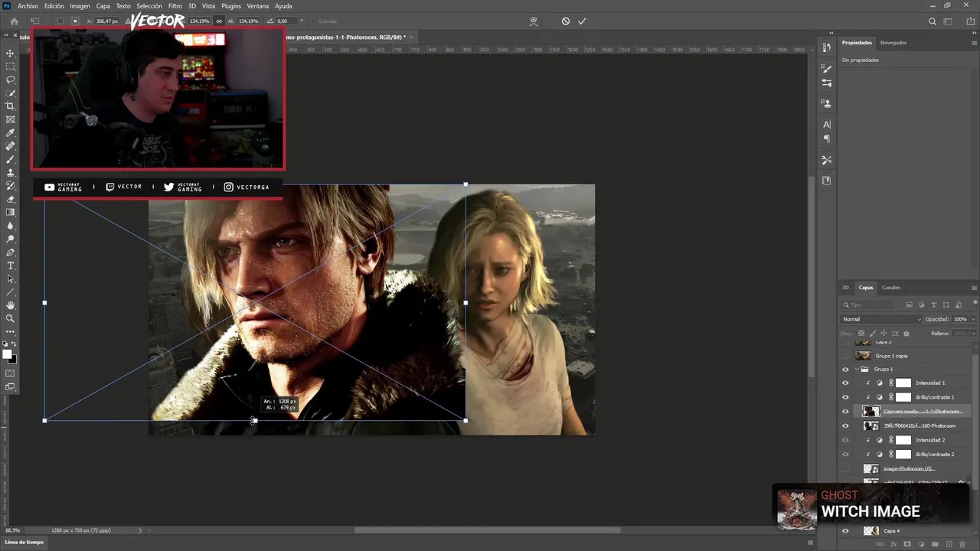Image resolution: width=980 pixels, height=551 pixels.
Task: Open the layer style fx menu
Action: click(x=893, y=544)
